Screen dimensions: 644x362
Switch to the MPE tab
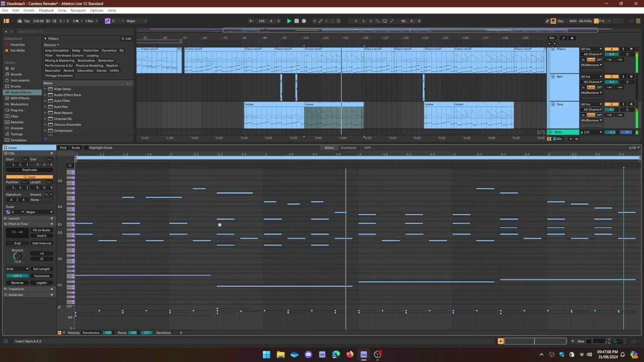coord(368,148)
